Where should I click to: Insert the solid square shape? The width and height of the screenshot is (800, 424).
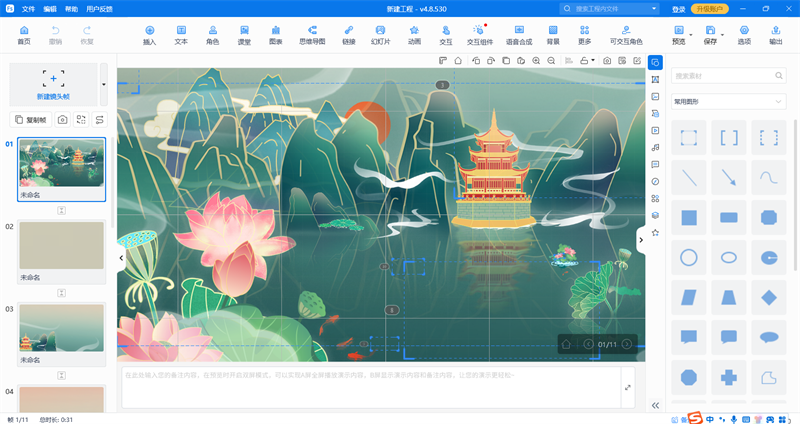[x=689, y=217]
